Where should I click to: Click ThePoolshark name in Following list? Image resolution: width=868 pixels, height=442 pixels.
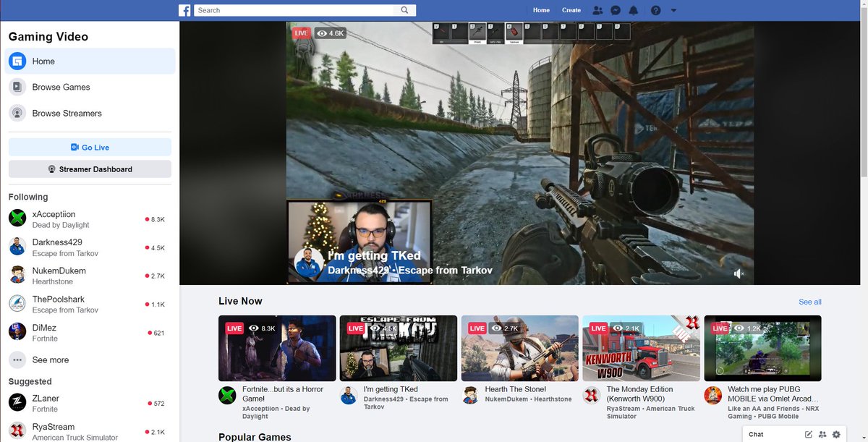(58, 299)
